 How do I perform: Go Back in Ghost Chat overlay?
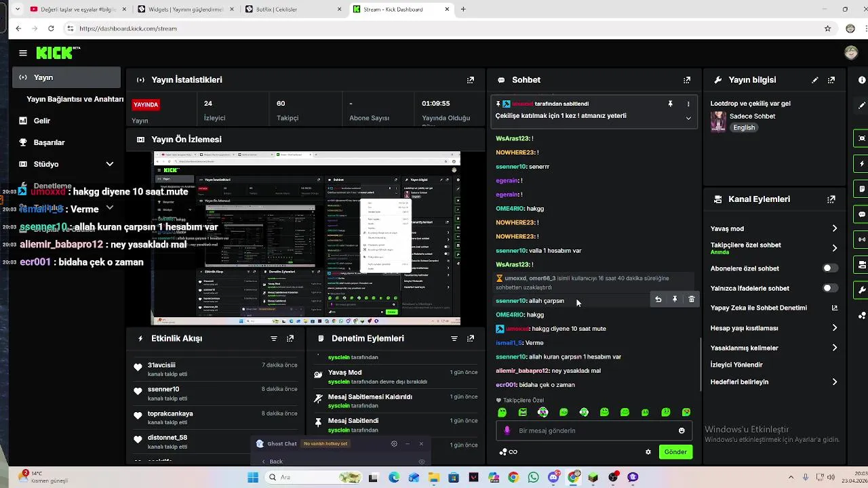[272, 462]
